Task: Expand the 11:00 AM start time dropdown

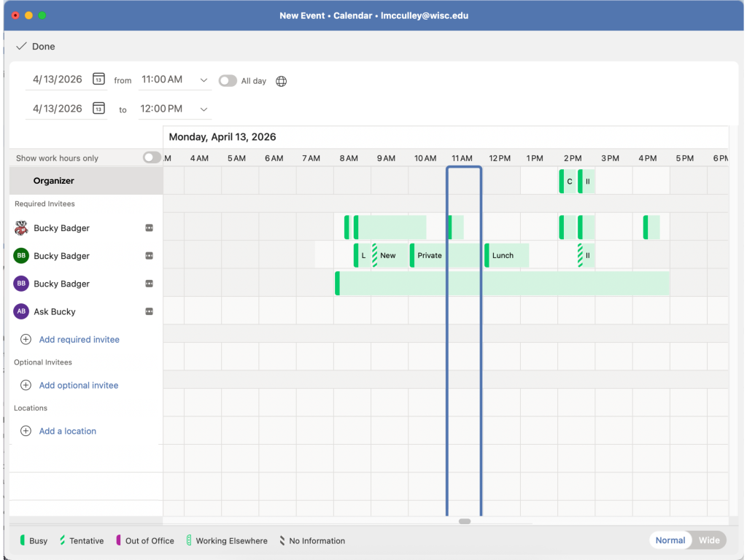Action: pyautogui.click(x=204, y=80)
